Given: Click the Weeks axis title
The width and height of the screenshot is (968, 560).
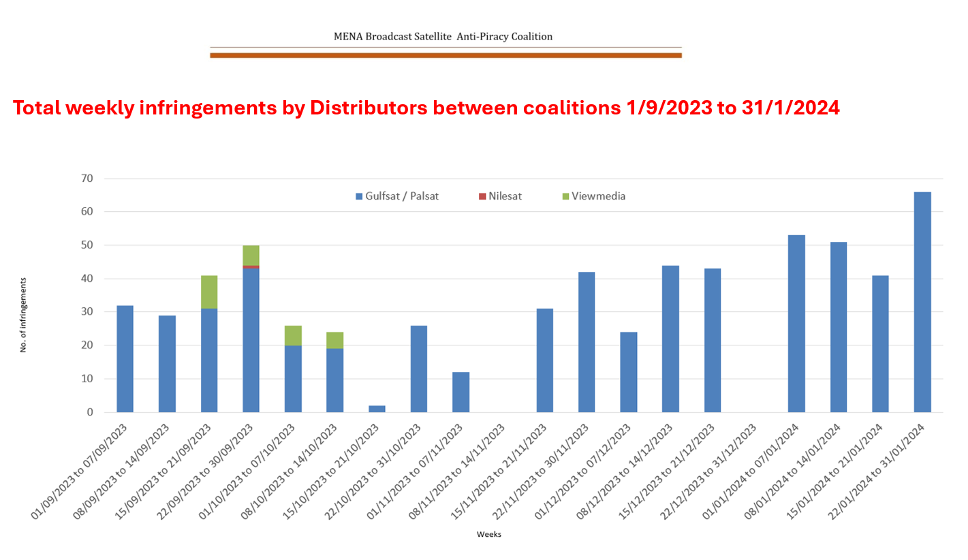Looking at the screenshot, I should click(488, 535).
